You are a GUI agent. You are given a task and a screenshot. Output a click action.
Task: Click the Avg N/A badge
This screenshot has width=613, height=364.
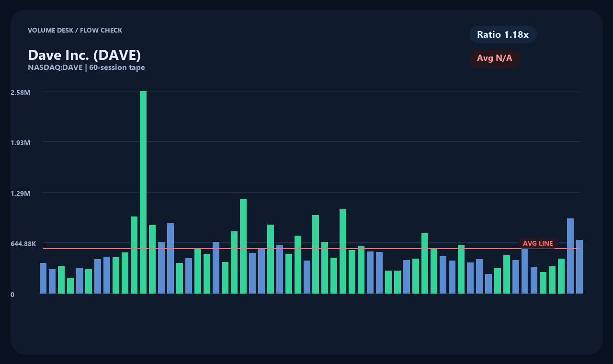point(495,58)
